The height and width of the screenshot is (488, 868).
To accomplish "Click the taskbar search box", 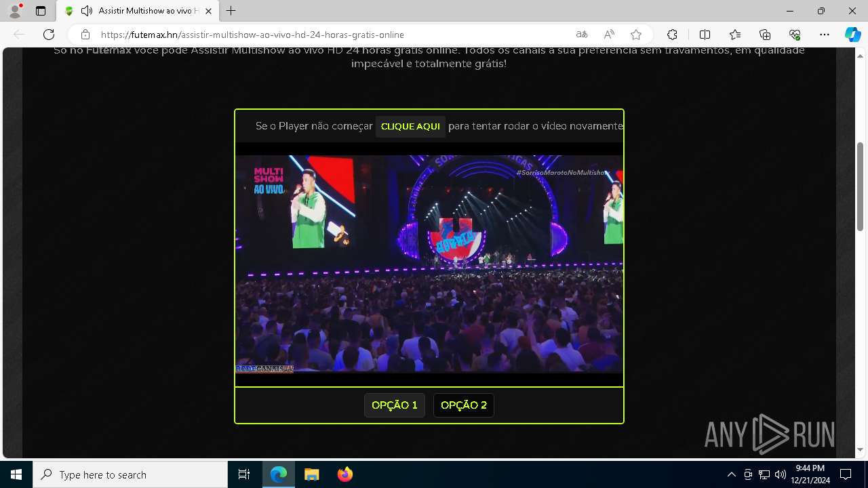I will point(130,474).
